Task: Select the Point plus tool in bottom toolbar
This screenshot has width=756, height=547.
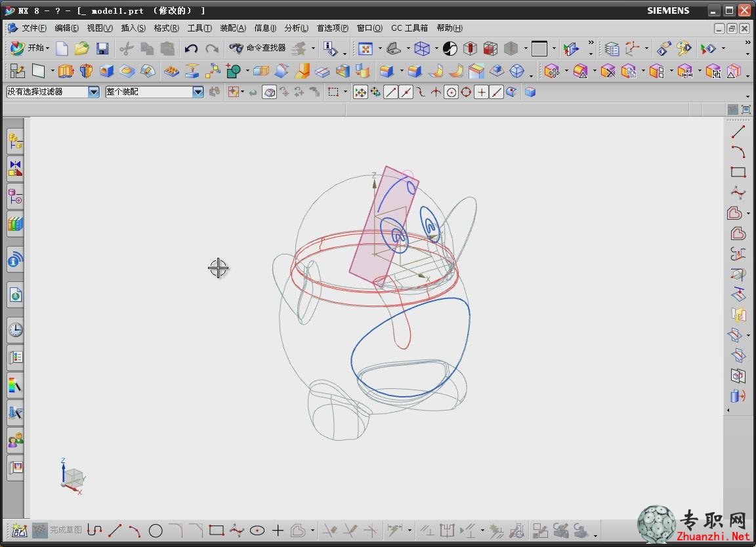Action: [278, 531]
